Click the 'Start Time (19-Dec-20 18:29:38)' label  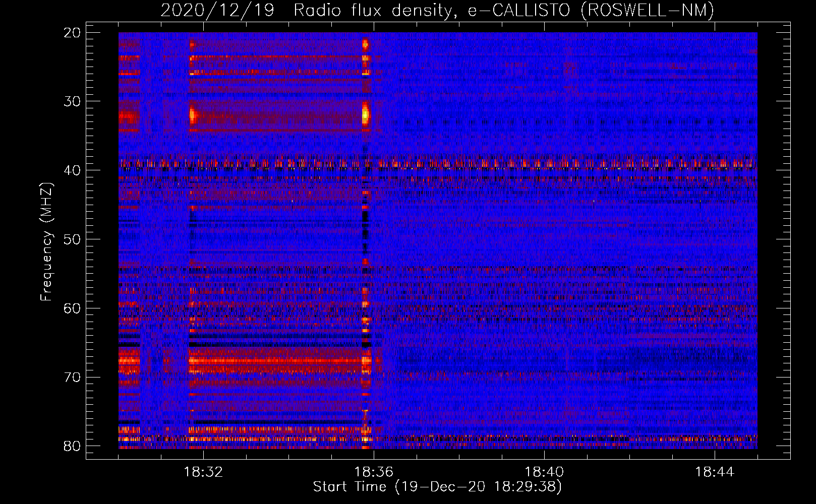pyautogui.click(x=437, y=487)
